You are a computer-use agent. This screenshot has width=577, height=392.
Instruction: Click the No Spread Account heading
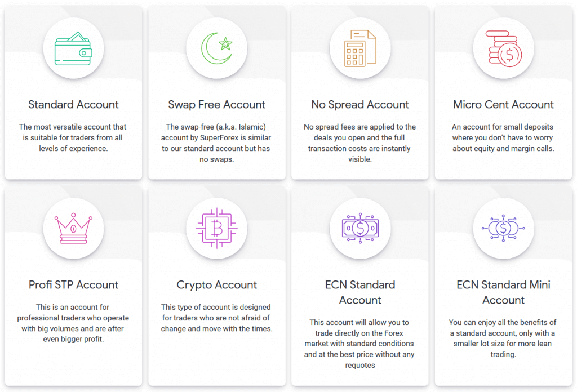pos(359,105)
